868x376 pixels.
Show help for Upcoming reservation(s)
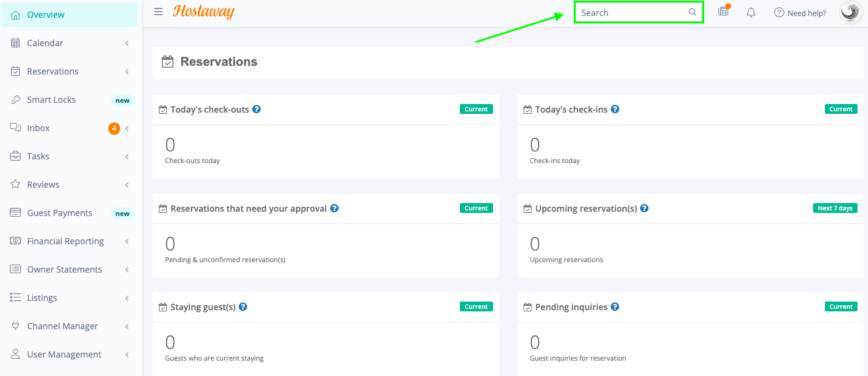pos(645,209)
